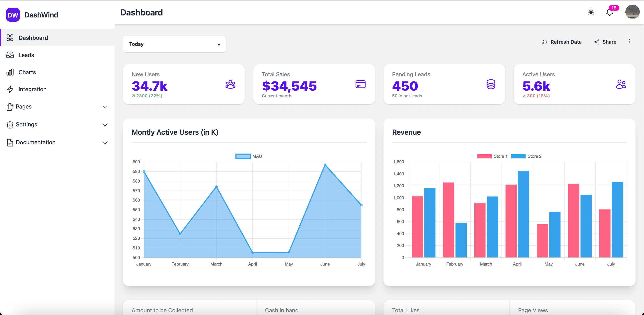Click the Total Sales card icon
The height and width of the screenshot is (315, 644).
[x=361, y=84]
